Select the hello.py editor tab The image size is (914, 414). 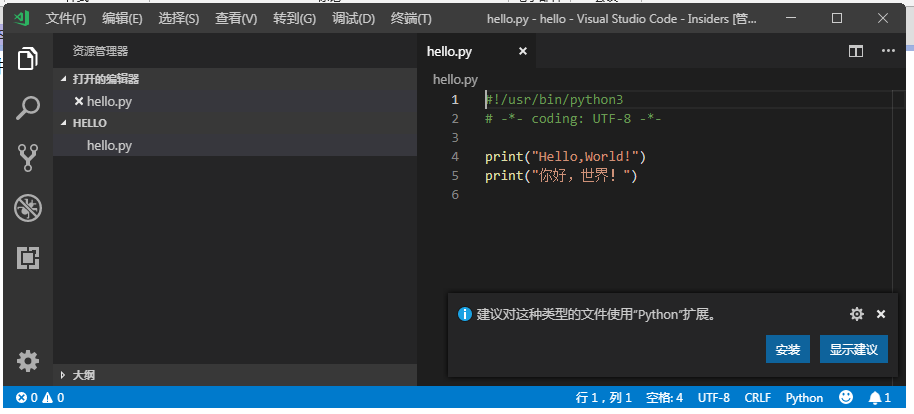point(476,51)
